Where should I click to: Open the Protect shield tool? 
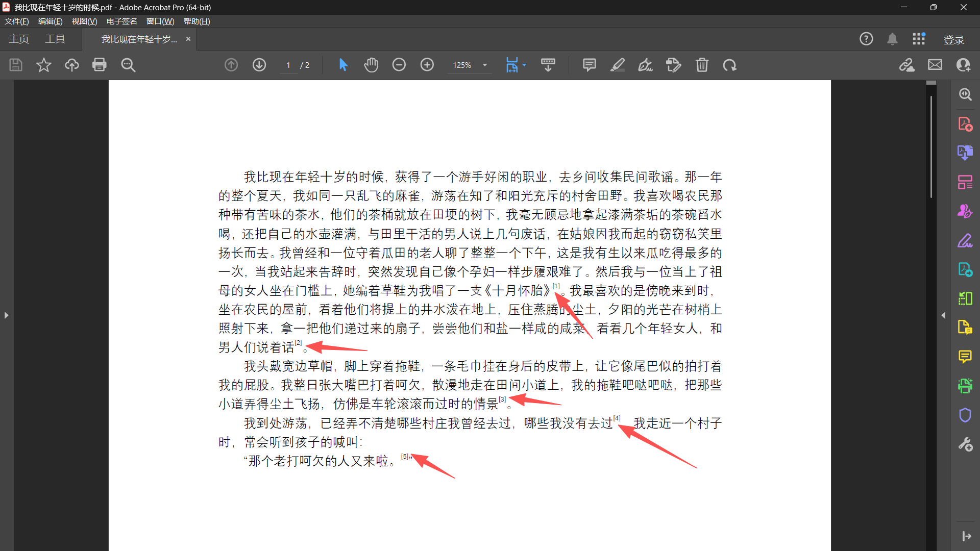click(x=965, y=415)
